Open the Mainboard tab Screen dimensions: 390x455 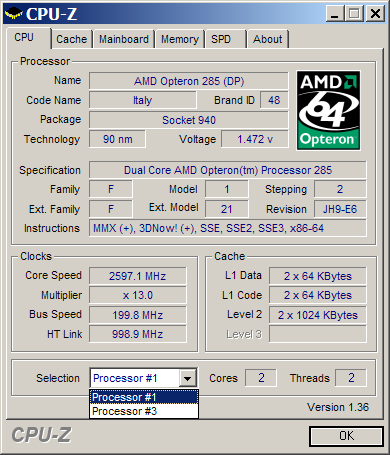click(x=124, y=39)
